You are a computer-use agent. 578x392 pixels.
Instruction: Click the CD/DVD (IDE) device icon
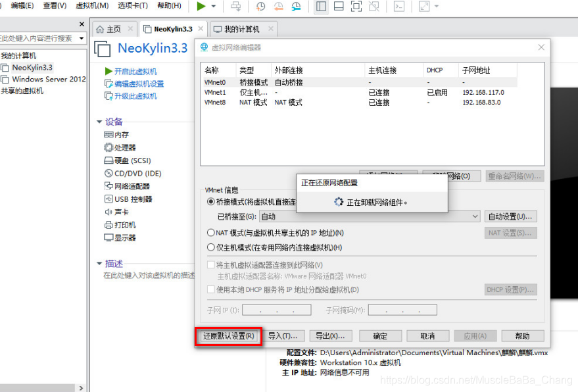tap(108, 174)
